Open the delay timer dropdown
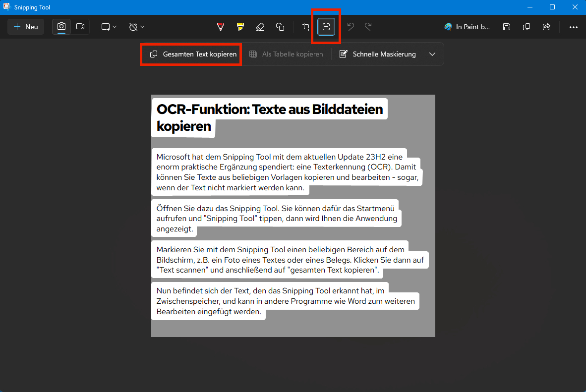The width and height of the screenshot is (586, 392). point(136,27)
